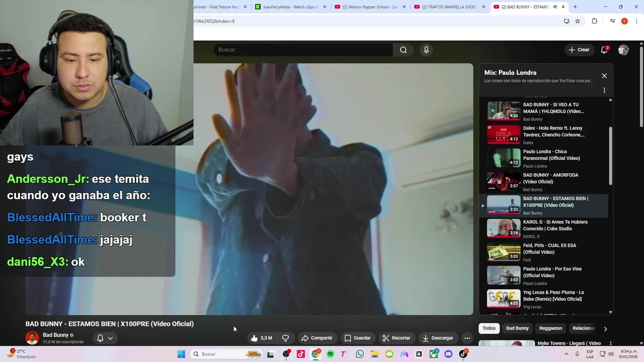Screen dimensions: 644x362
Task: Open Spotify from the taskbar
Action: tap(330, 354)
